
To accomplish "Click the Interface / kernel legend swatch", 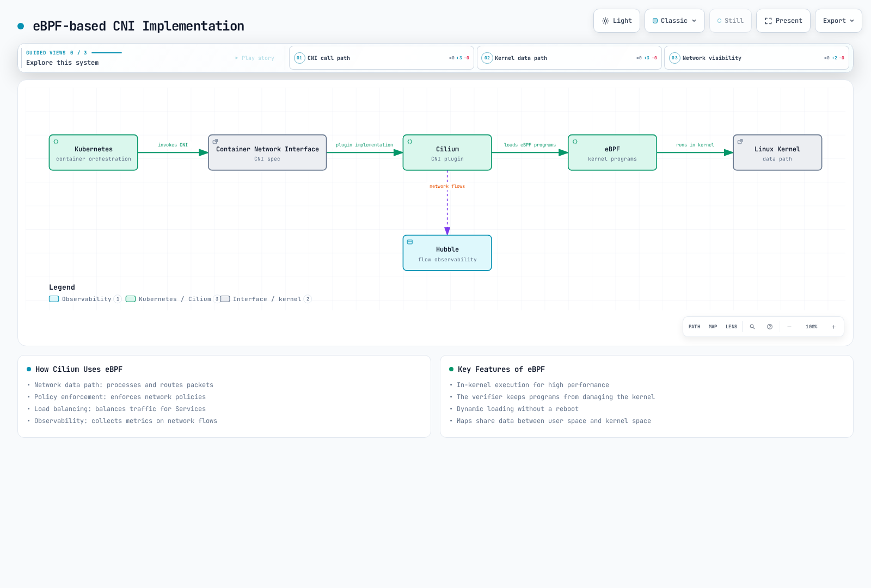I will pos(225,299).
